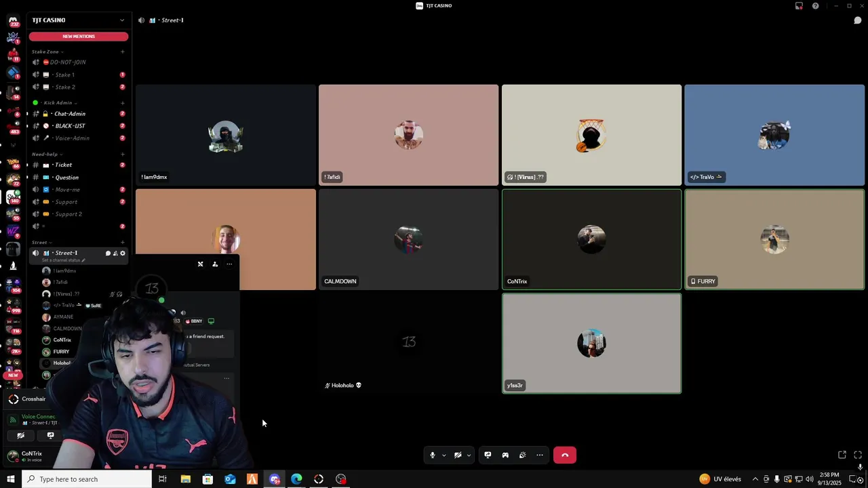The height and width of the screenshot is (488, 868).
Task: Enter full screen call view
Action: (x=858, y=455)
